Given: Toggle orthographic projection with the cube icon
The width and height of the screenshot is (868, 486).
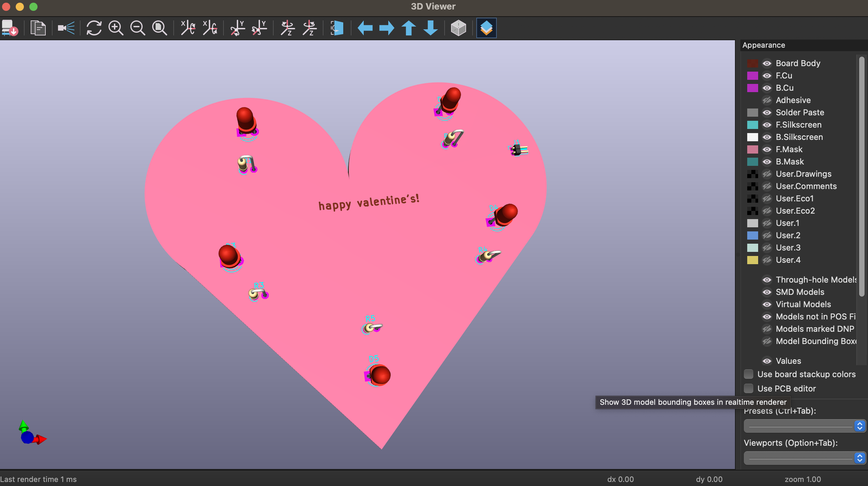Looking at the screenshot, I should (x=459, y=28).
